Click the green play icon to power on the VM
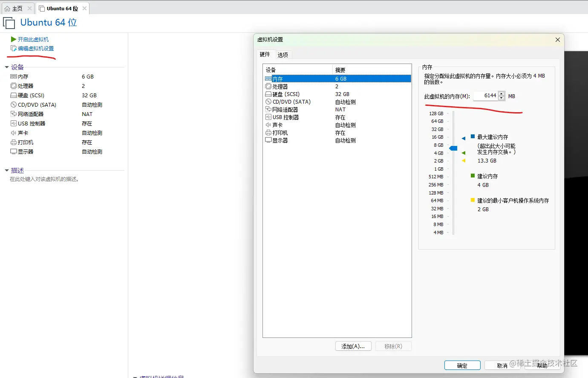Image resolution: width=588 pixels, height=378 pixels. [x=14, y=39]
